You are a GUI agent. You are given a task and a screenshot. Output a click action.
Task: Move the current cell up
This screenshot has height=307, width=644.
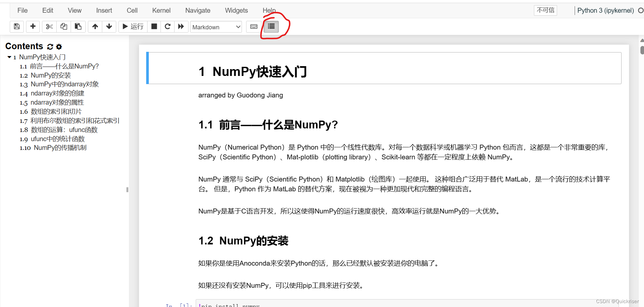(x=95, y=26)
